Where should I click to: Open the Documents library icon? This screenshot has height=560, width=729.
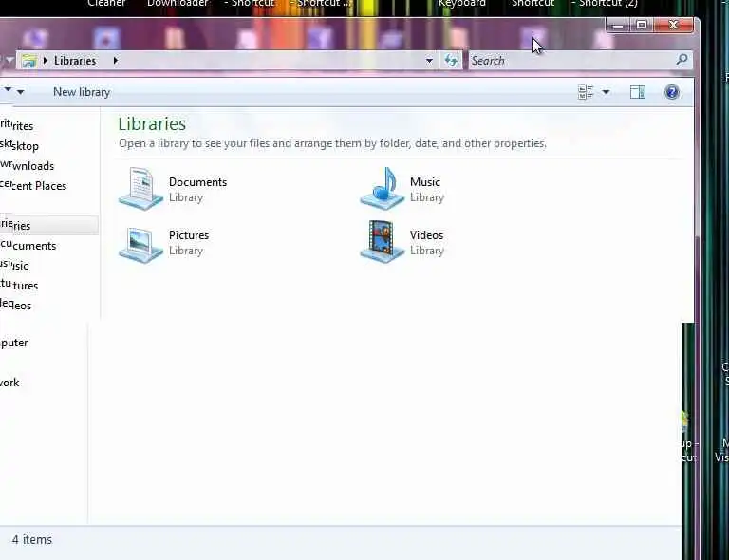point(140,188)
